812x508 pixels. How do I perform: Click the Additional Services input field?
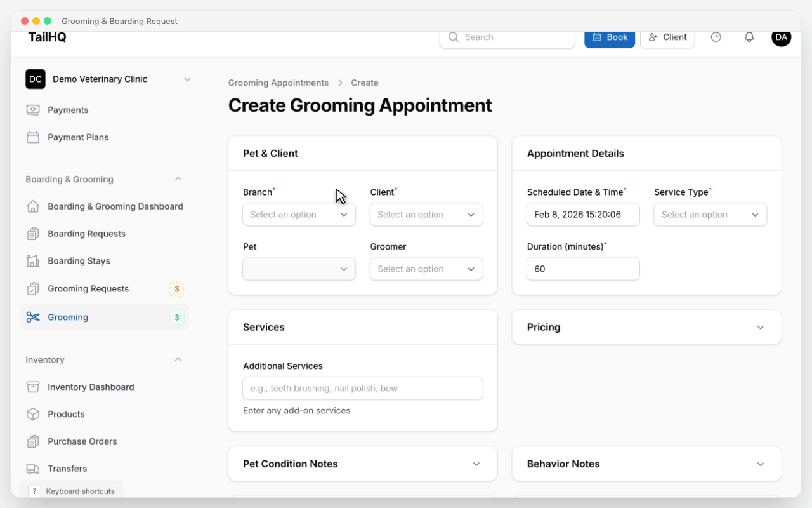362,388
